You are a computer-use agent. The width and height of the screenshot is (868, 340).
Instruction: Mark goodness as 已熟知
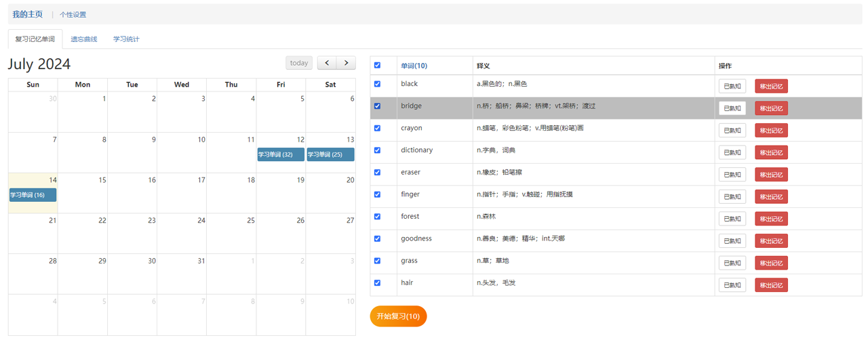732,240
